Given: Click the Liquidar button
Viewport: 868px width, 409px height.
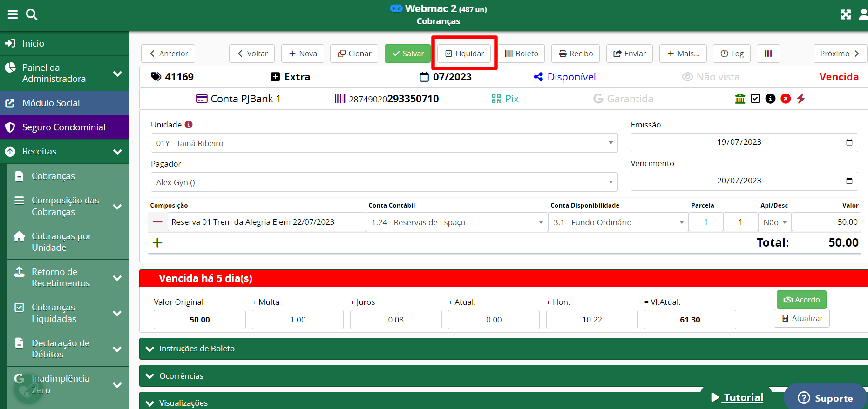Looking at the screenshot, I should 464,54.
